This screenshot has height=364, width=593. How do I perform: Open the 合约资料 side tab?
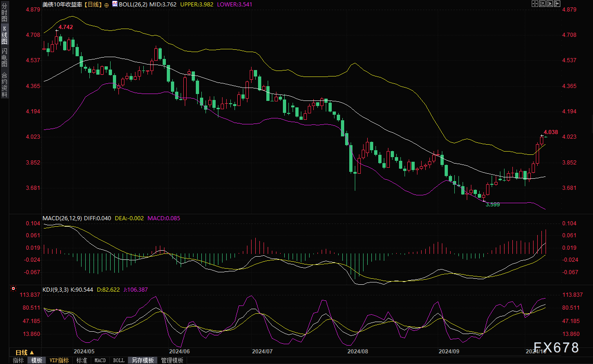pyautogui.click(x=4, y=85)
